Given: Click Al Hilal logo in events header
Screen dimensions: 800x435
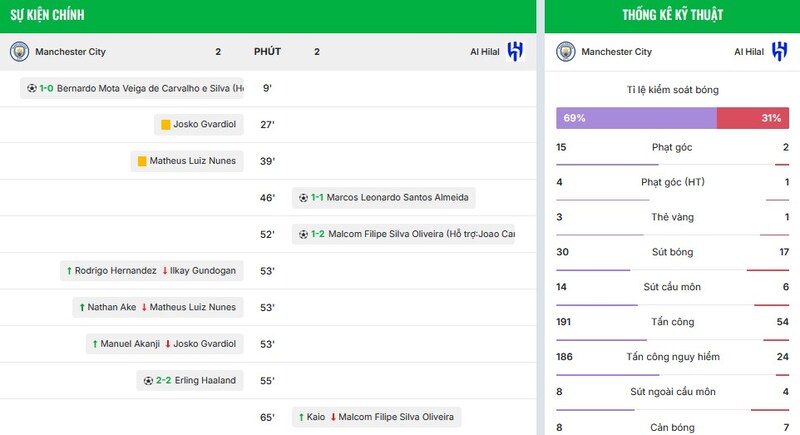Looking at the screenshot, I should pos(515,52).
